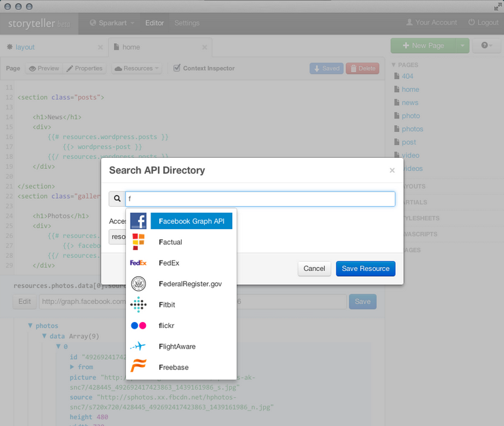Open the Resources dropdown
The image size is (504, 426).
pos(137,68)
